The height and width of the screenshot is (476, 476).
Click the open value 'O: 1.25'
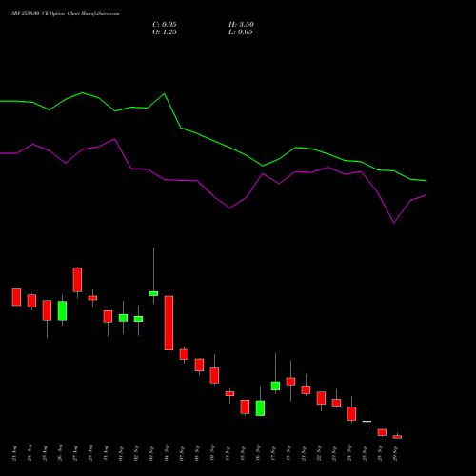point(165,32)
